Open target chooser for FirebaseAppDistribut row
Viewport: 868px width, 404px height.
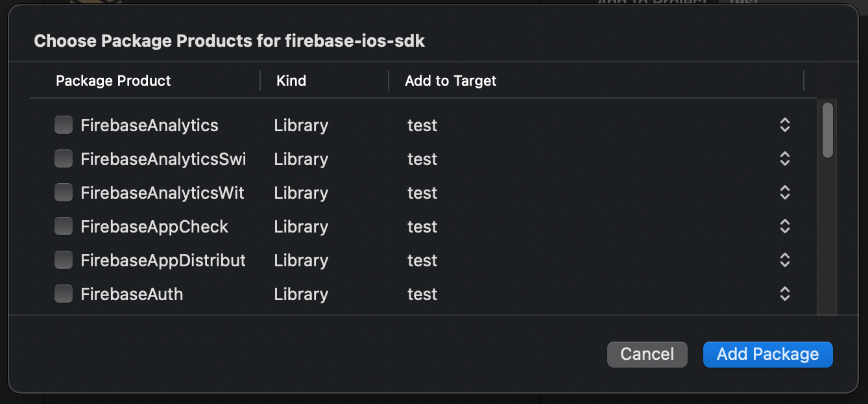[x=784, y=260]
